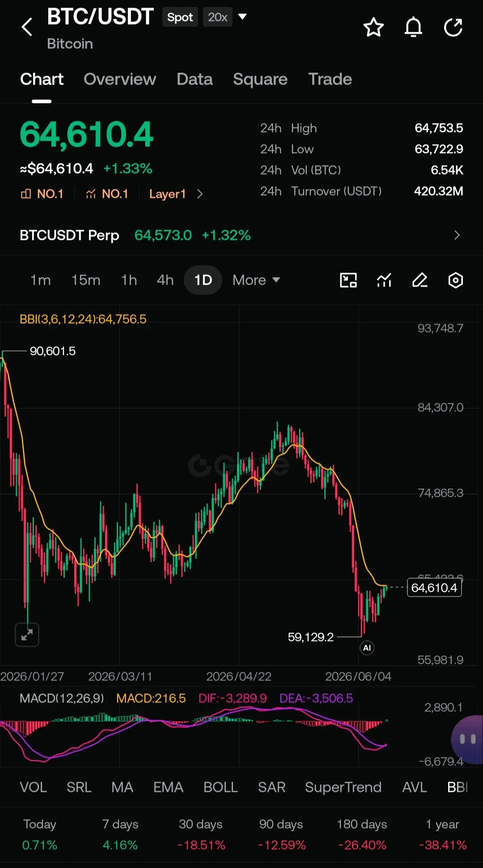Open price alert bell icon

coord(413,27)
